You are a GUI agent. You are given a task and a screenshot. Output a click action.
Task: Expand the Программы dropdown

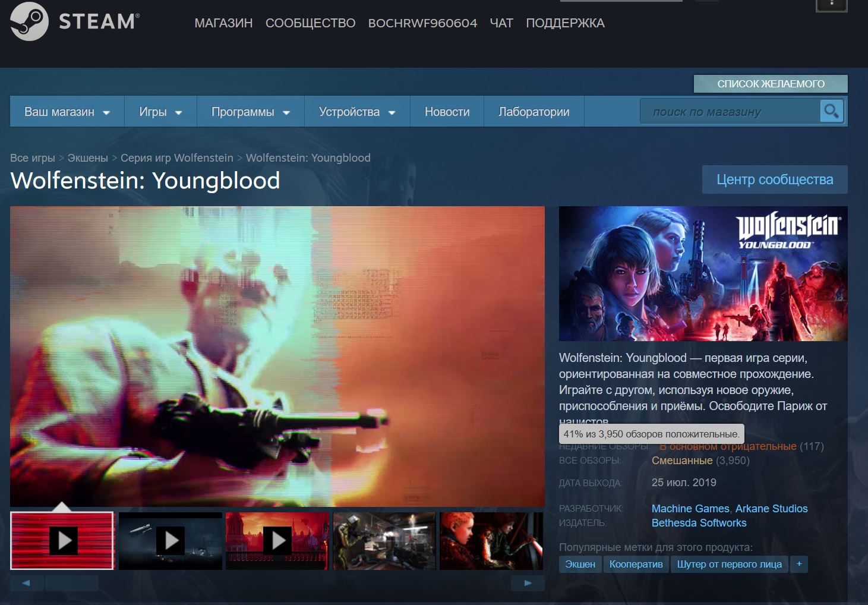(250, 112)
